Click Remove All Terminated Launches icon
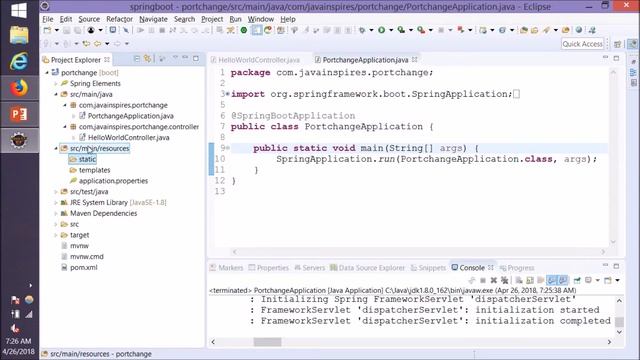 click(x=505, y=280)
